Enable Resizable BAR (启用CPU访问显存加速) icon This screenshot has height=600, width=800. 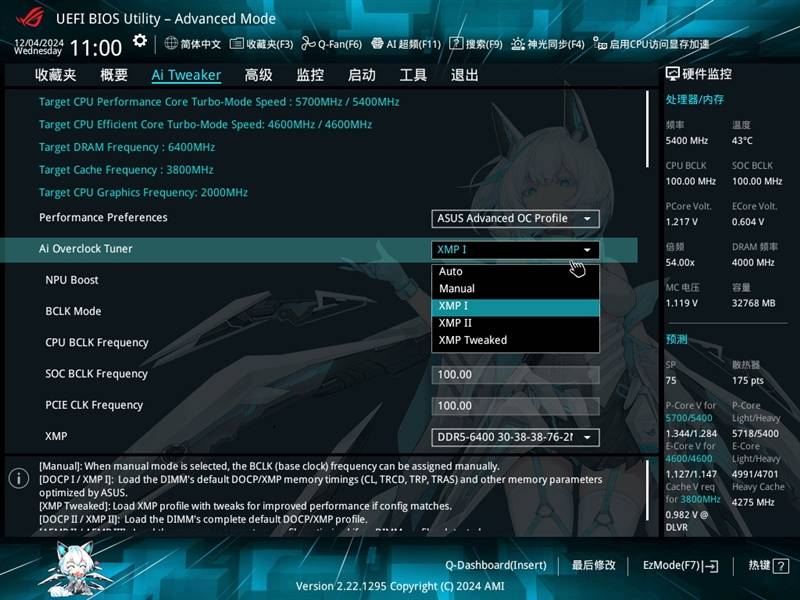point(599,44)
